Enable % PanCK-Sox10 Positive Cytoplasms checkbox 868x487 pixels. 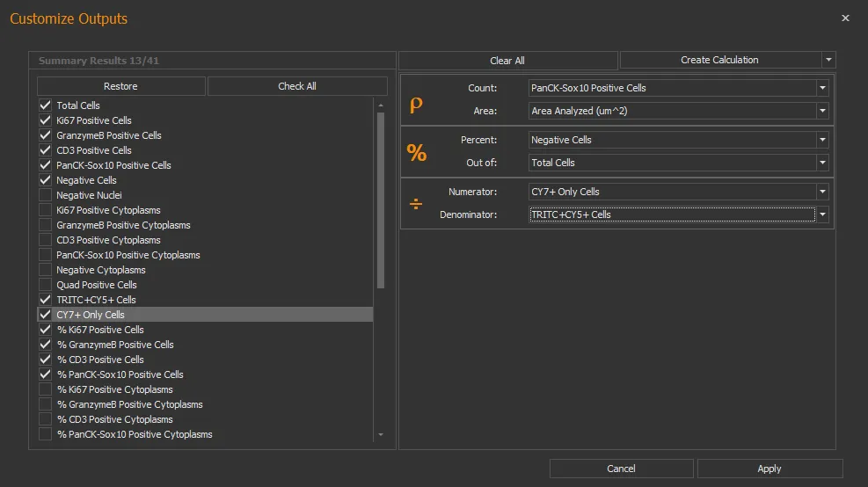(x=46, y=434)
